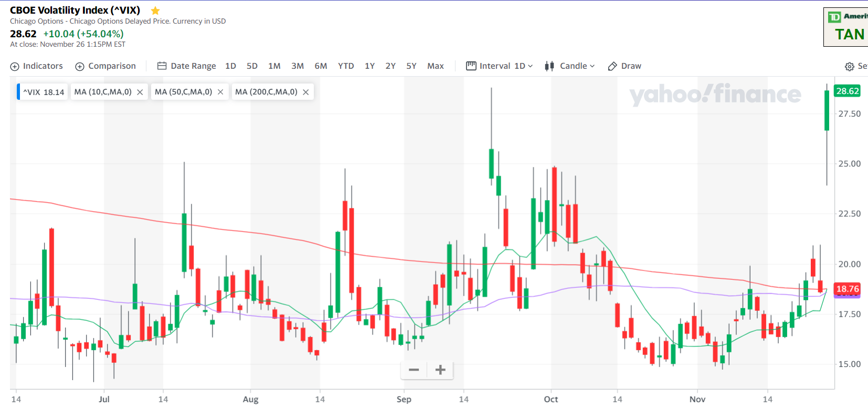This screenshot has width=868, height=408.
Task: Zoom in the chart with plus button
Action: (440, 370)
